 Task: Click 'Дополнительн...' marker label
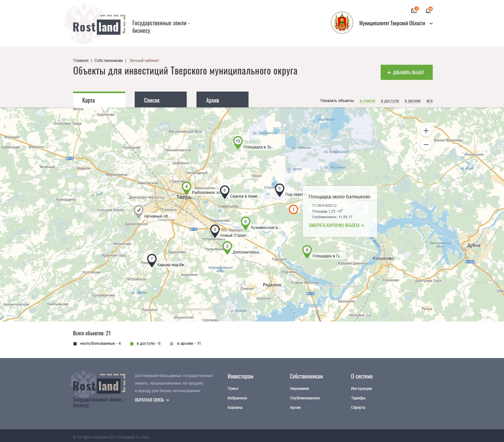pos(247,252)
